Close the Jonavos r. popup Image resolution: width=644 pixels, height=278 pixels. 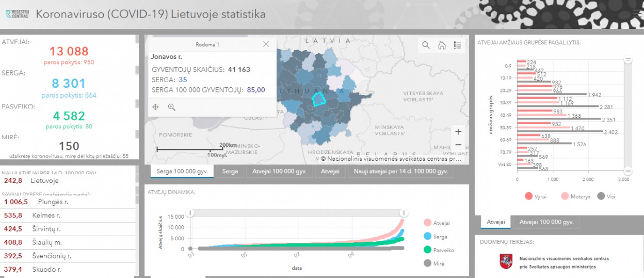click(x=266, y=44)
